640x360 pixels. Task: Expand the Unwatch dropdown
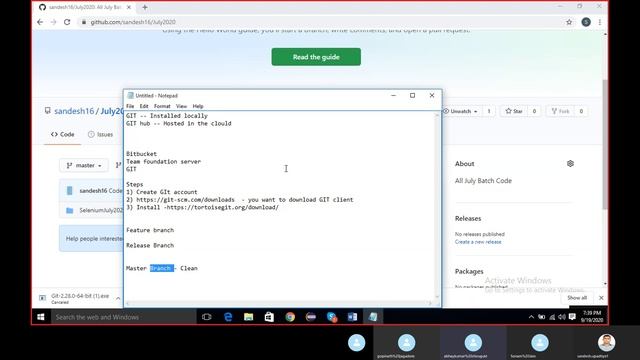(460, 111)
